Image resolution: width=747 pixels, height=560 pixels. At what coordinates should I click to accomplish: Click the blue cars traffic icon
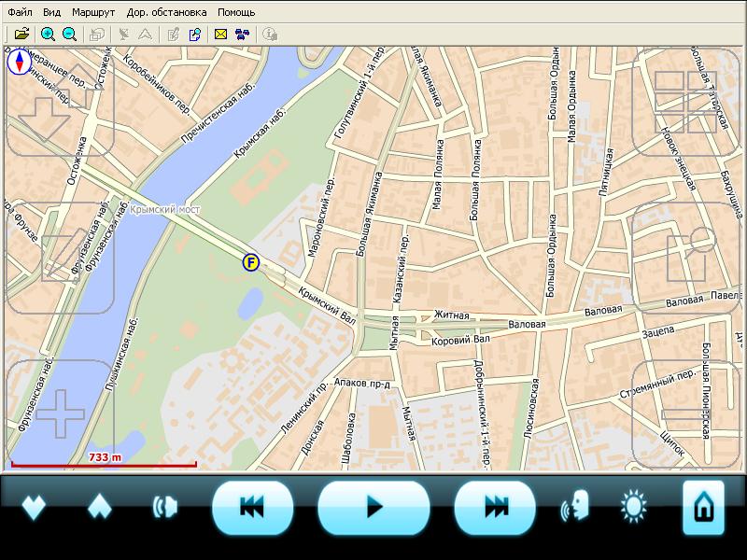[242, 35]
